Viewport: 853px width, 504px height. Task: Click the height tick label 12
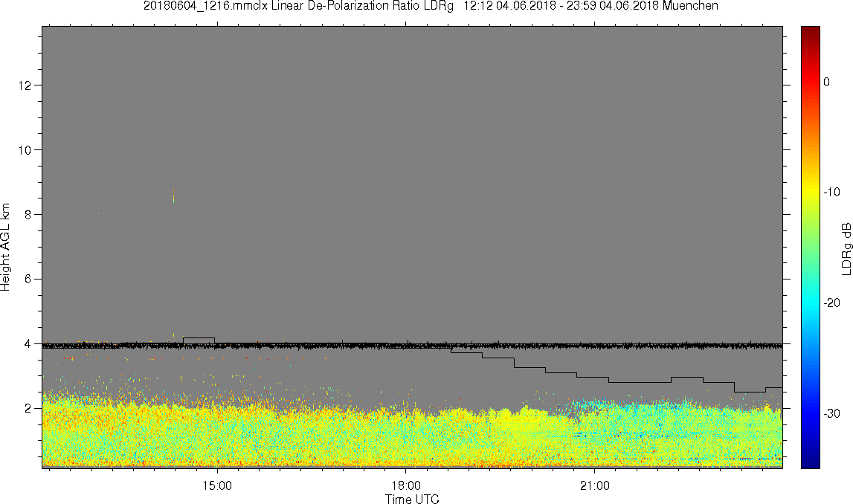[24, 85]
